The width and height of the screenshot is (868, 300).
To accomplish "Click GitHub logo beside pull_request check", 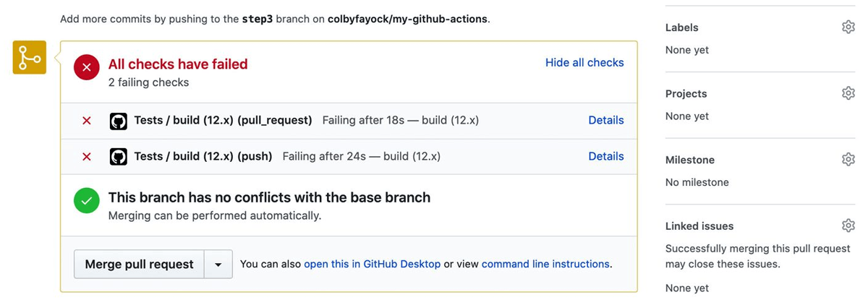I will pyautogui.click(x=119, y=121).
